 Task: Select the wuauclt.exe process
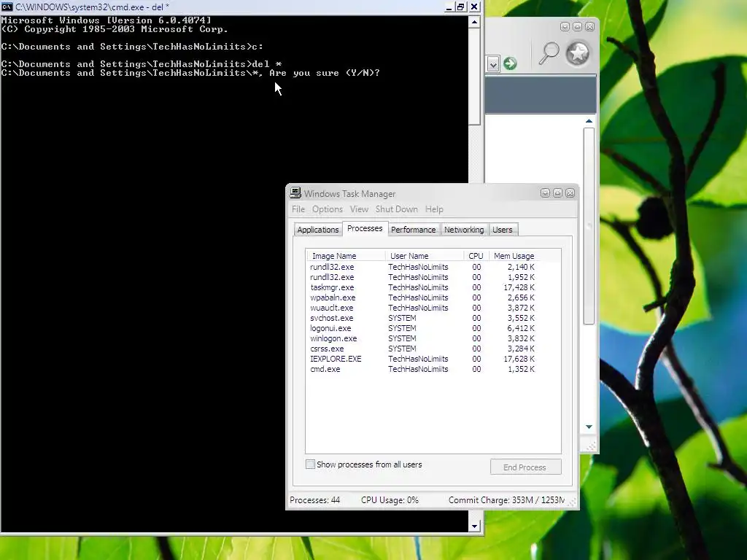422,308
